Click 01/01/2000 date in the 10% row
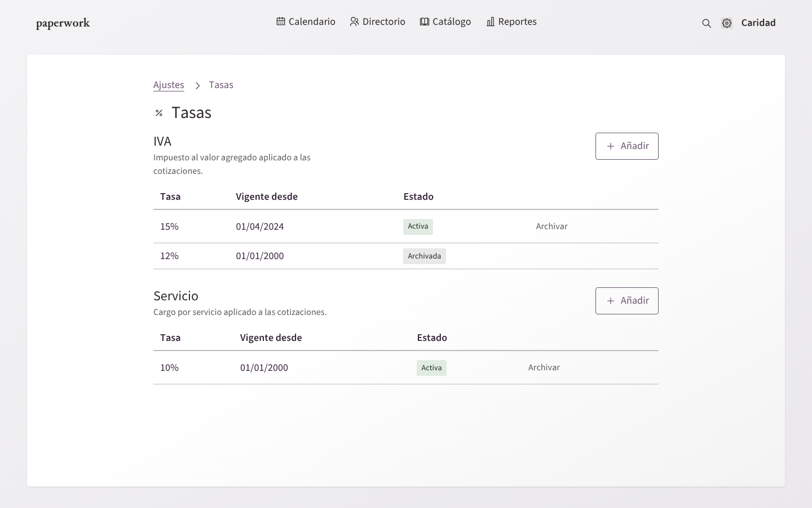Screen dimensions: 812x508 click(x=264, y=367)
